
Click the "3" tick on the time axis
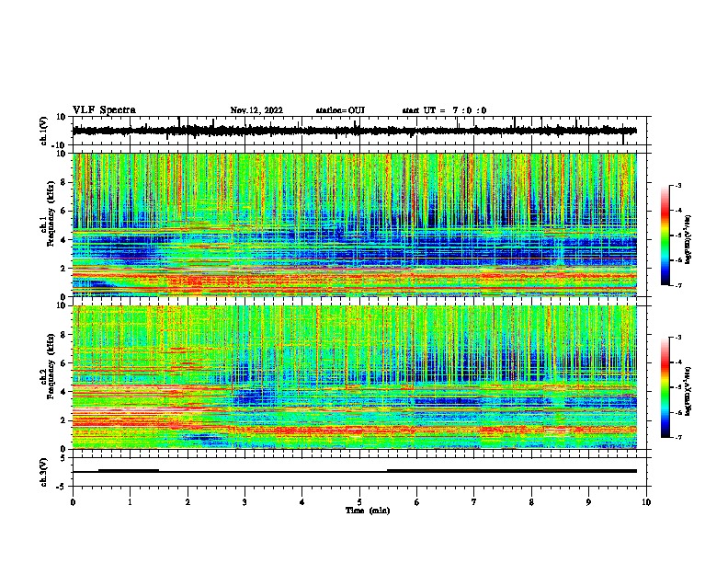(245, 502)
